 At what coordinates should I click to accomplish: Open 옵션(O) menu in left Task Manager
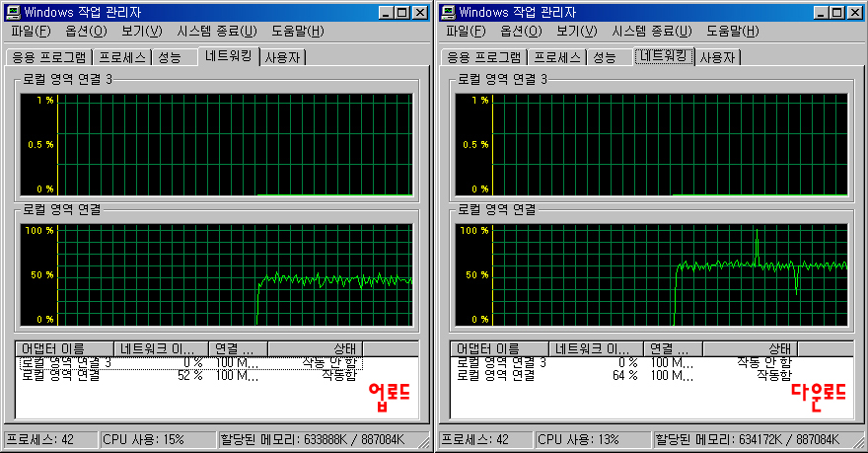86,31
